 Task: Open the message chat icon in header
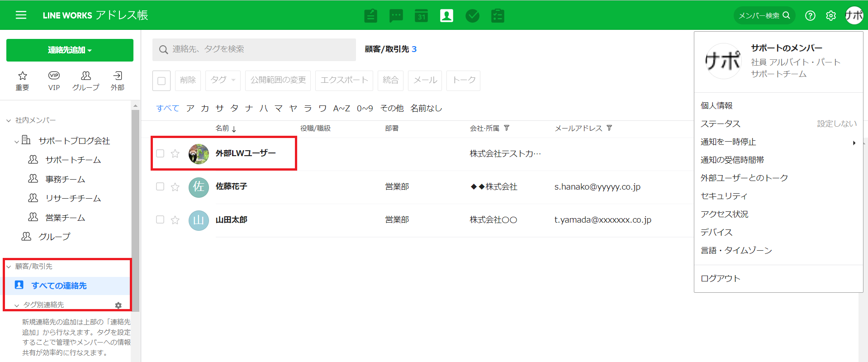click(x=396, y=16)
